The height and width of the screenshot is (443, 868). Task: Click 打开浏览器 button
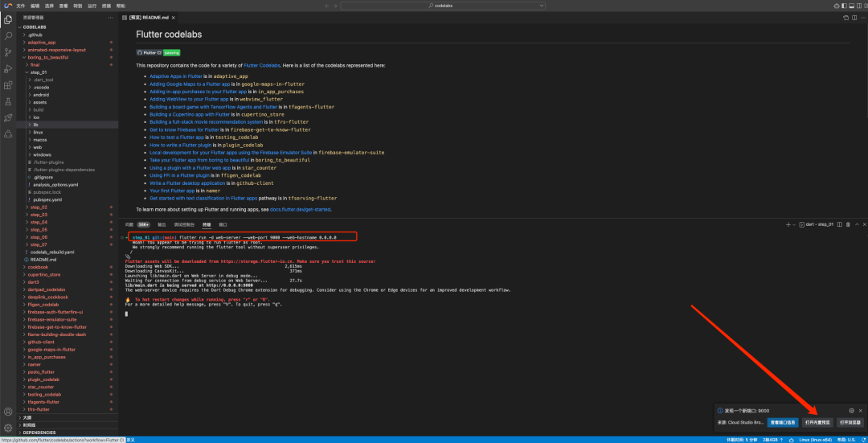click(x=850, y=423)
